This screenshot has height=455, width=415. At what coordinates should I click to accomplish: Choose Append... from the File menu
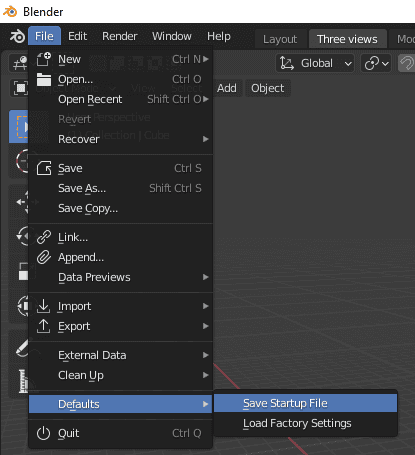pos(120,257)
